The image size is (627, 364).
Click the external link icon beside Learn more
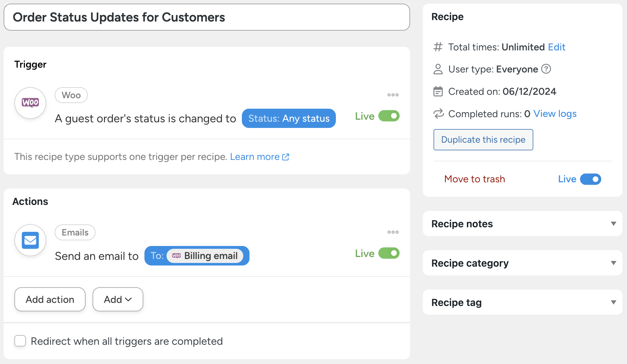tap(286, 157)
